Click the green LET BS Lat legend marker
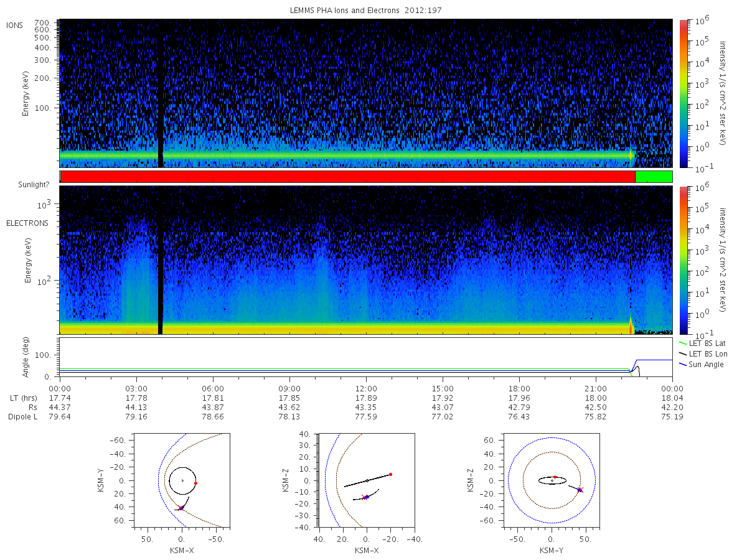 pos(683,343)
